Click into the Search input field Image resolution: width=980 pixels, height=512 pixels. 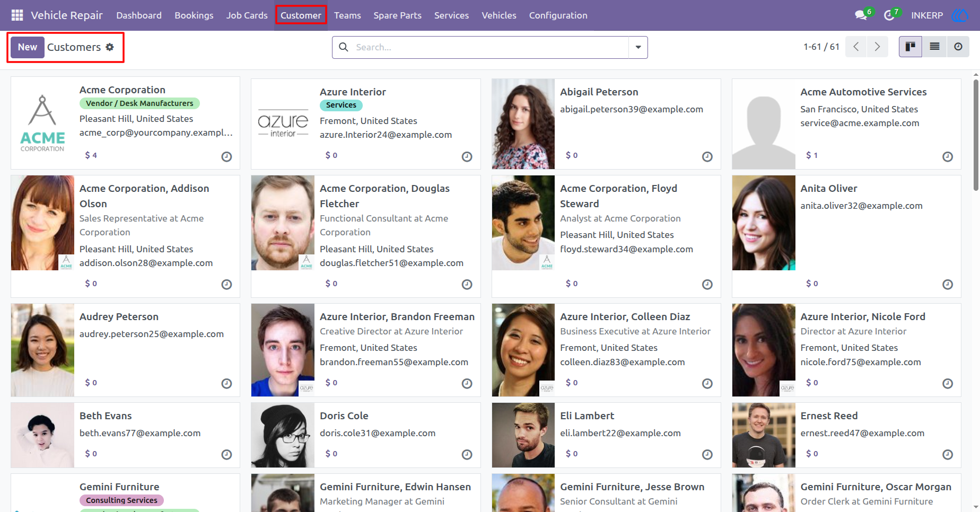pyautogui.click(x=491, y=47)
